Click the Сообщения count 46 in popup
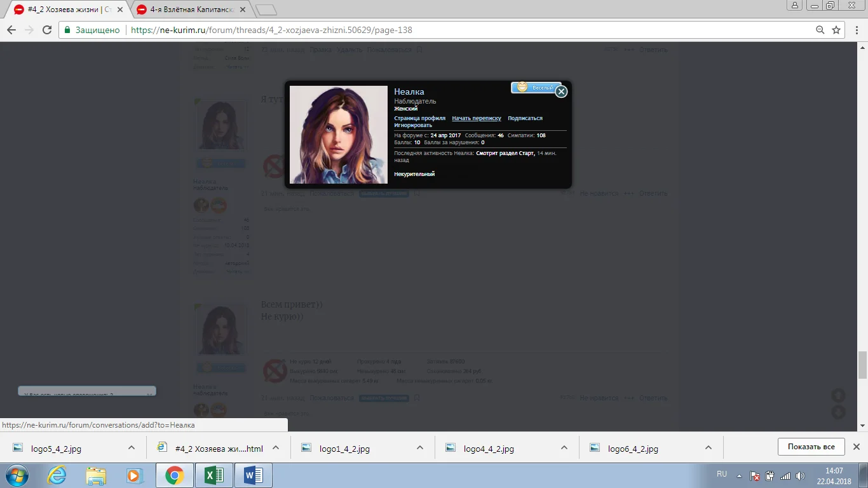This screenshot has height=488, width=868. click(x=501, y=135)
